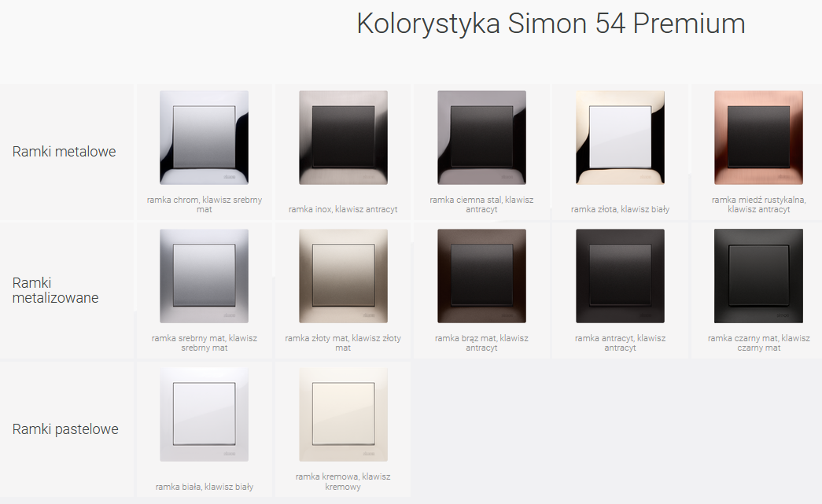This screenshot has width=822, height=504.
Task: Choose the brown matte frame with anthracite key
Action: pyautogui.click(x=481, y=275)
